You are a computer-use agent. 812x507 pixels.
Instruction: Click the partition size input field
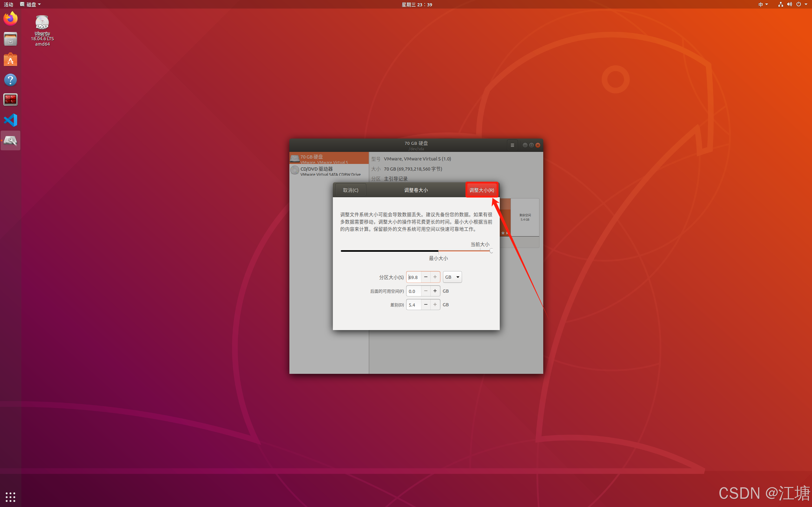pos(414,277)
